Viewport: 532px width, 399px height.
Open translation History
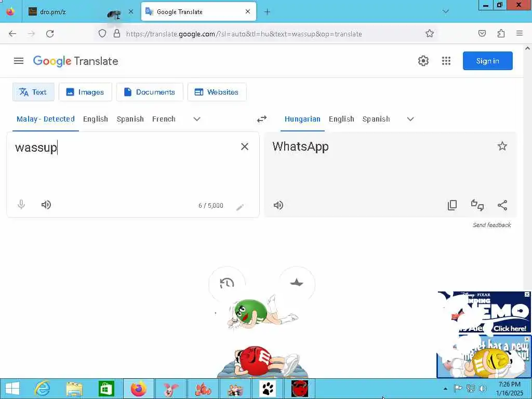[x=227, y=284]
